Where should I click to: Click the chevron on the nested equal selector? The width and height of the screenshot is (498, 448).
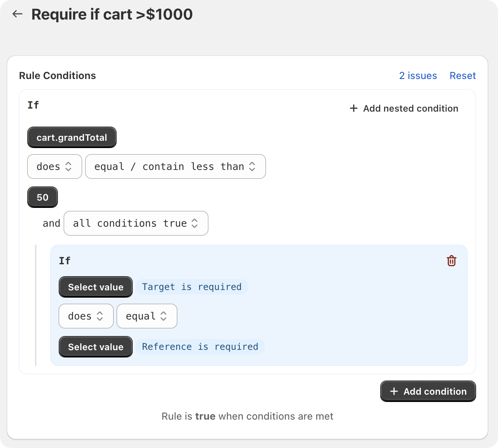pyautogui.click(x=163, y=316)
